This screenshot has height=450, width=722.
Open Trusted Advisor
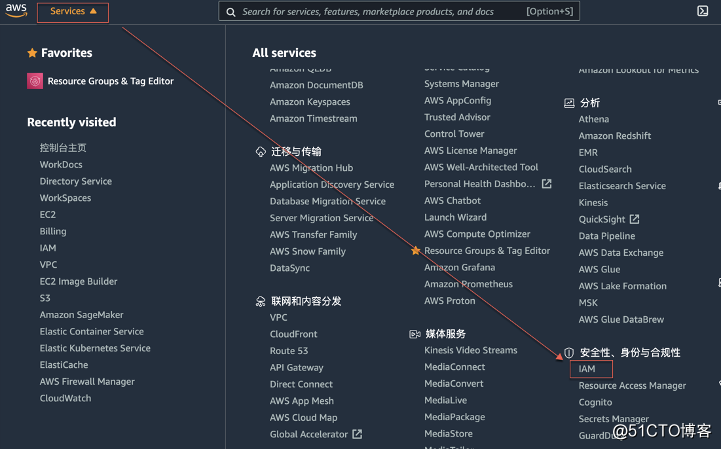click(x=457, y=117)
